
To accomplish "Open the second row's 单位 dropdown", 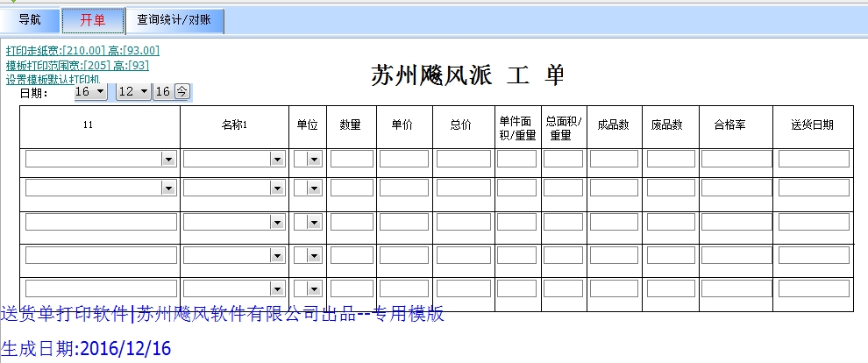I will [315, 189].
